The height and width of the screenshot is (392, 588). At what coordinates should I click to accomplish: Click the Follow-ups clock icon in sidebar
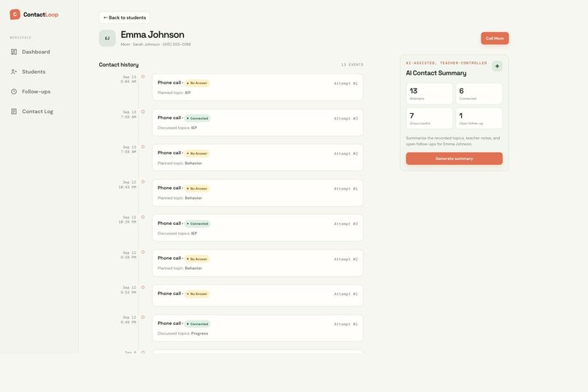[14, 91]
